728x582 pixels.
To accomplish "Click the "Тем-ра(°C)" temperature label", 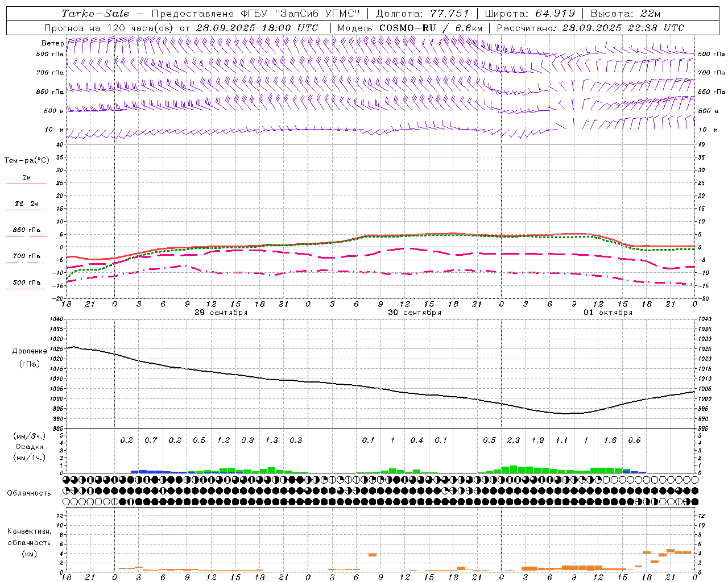I will tap(27, 161).
